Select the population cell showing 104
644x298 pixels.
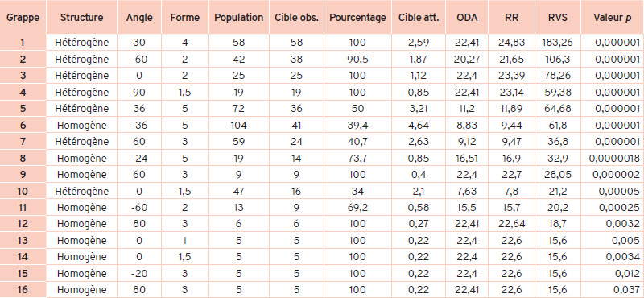pos(238,126)
